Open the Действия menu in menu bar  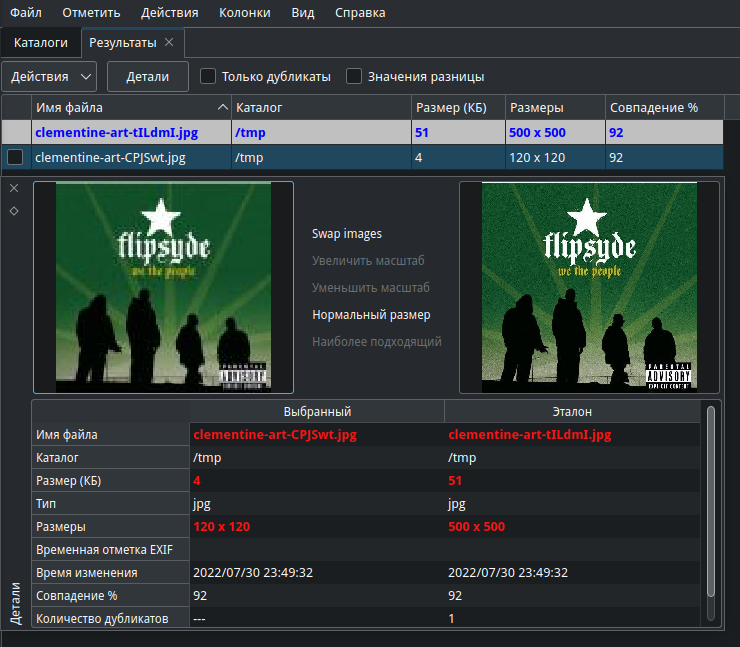(x=169, y=13)
